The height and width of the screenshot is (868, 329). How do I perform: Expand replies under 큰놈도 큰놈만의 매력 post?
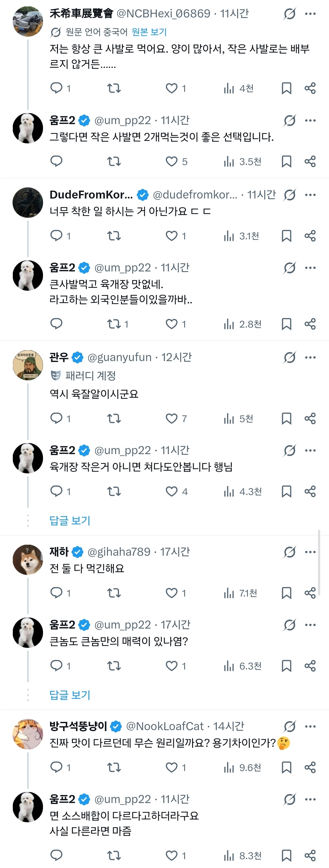[70, 695]
